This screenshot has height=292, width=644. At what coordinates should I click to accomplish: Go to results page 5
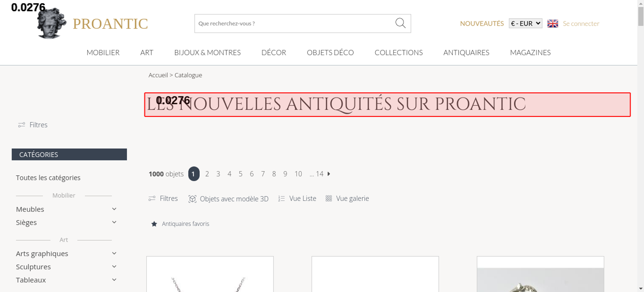click(x=241, y=174)
